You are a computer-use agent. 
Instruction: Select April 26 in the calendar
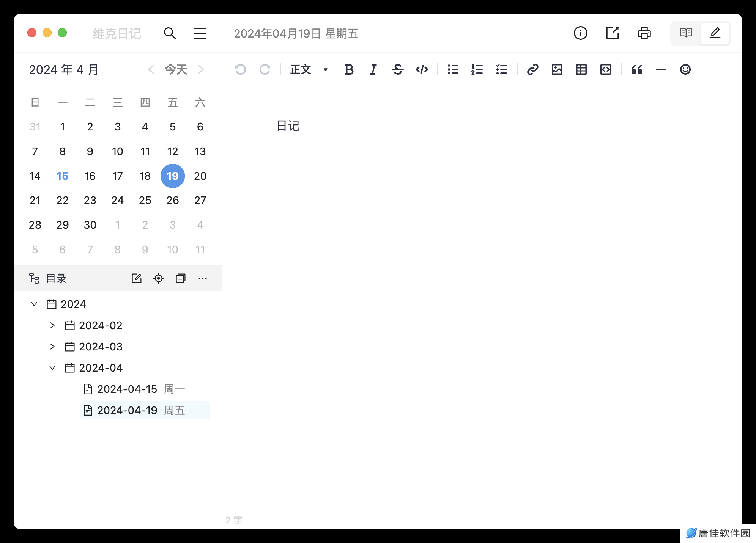click(173, 200)
